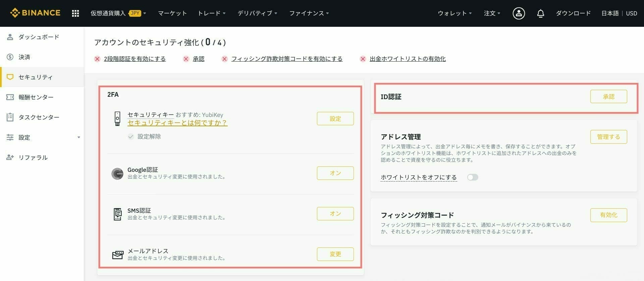Click the タスクセンター clipboard icon
The width and height of the screenshot is (644, 281).
pyautogui.click(x=10, y=117)
